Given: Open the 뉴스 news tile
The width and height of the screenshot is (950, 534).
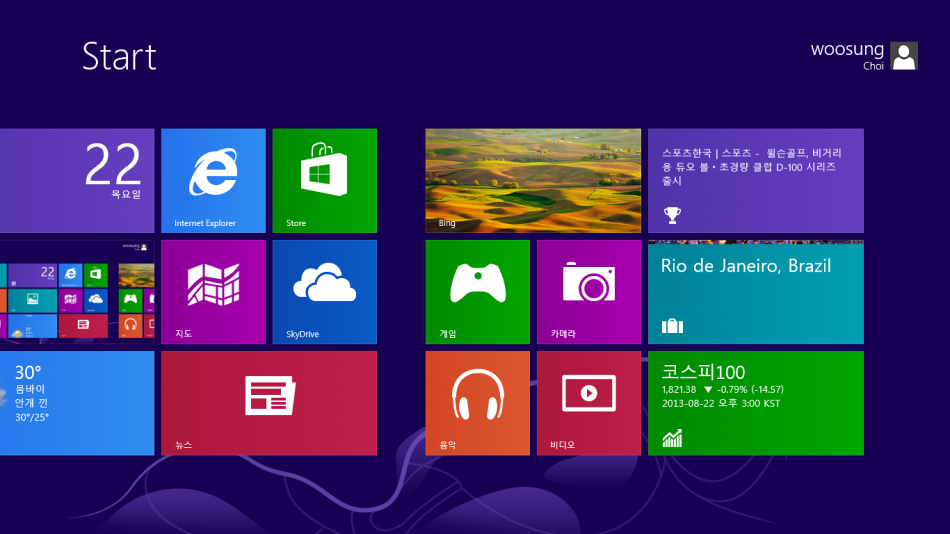Looking at the screenshot, I should 269,403.
